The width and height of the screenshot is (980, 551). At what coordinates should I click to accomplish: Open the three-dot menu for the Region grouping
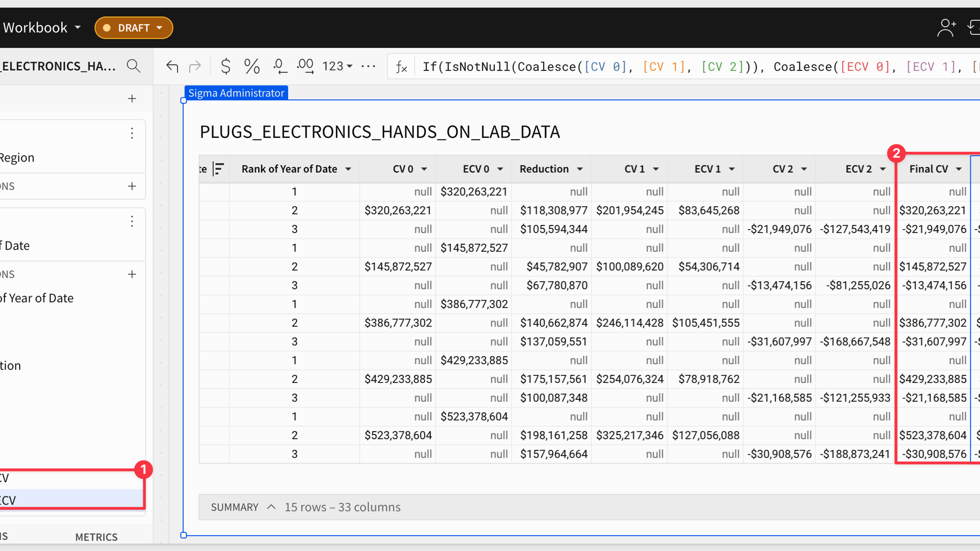[x=132, y=133]
